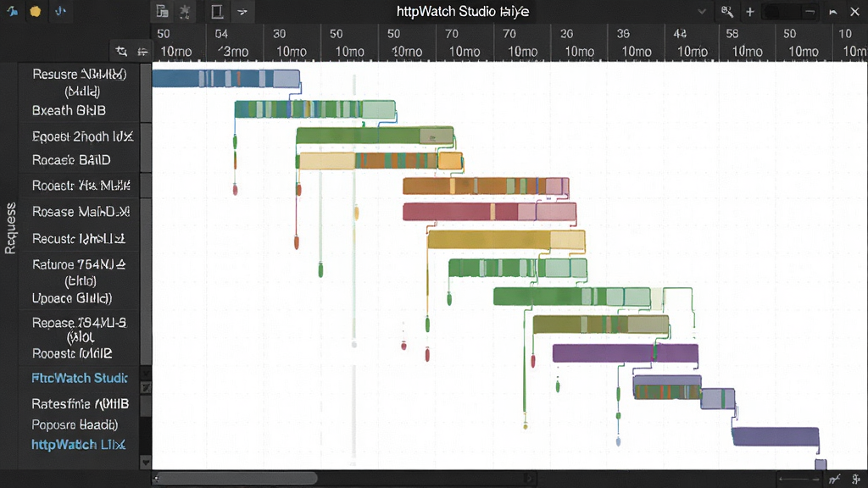Click the solid yellow waterfall bar
Viewport: 868px width, 488px height.
[x=506, y=240]
